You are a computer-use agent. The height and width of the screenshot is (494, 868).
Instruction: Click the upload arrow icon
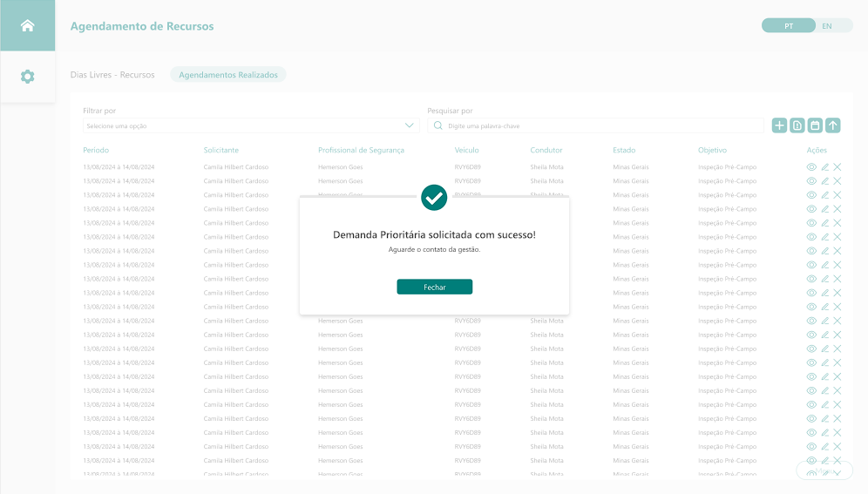point(832,125)
